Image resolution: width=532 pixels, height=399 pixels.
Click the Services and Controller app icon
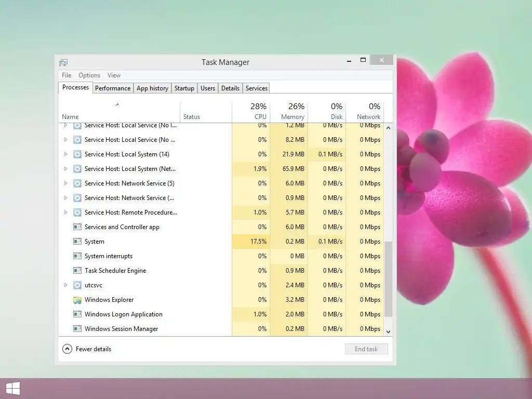coord(77,227)
